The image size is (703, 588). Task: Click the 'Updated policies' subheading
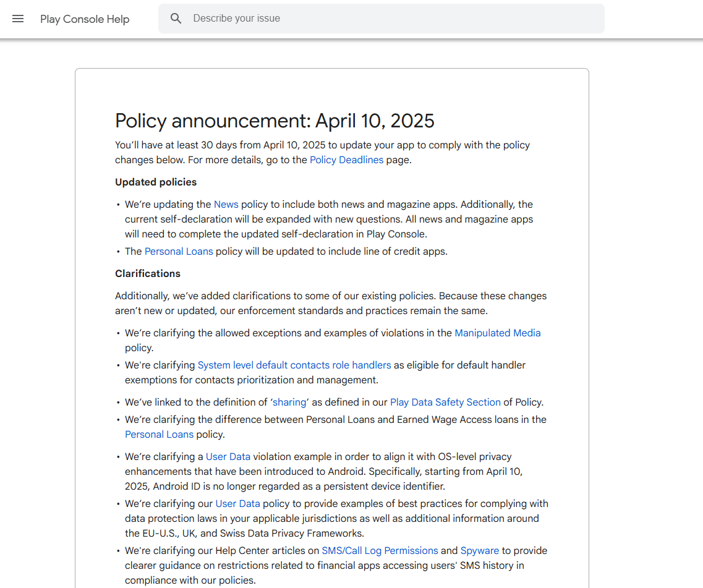(156, 182)
